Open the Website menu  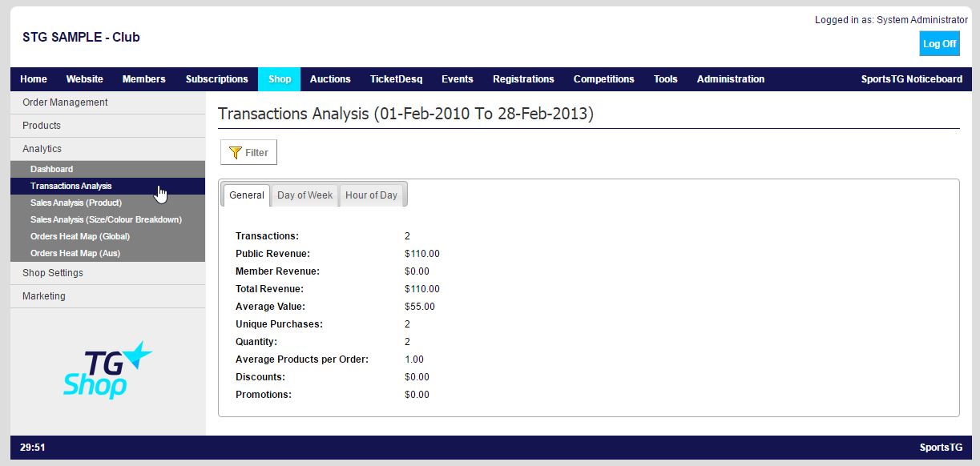click(85, 79)
